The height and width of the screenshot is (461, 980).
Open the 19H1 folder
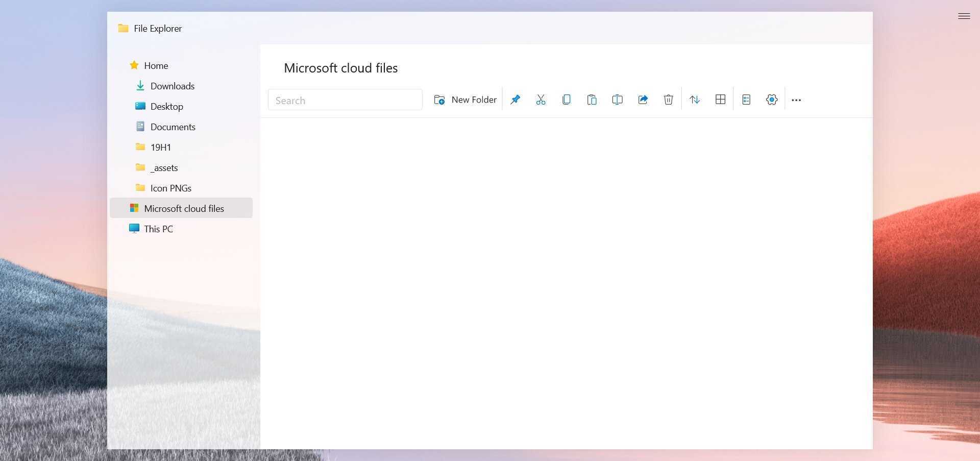tap(181, 147)
